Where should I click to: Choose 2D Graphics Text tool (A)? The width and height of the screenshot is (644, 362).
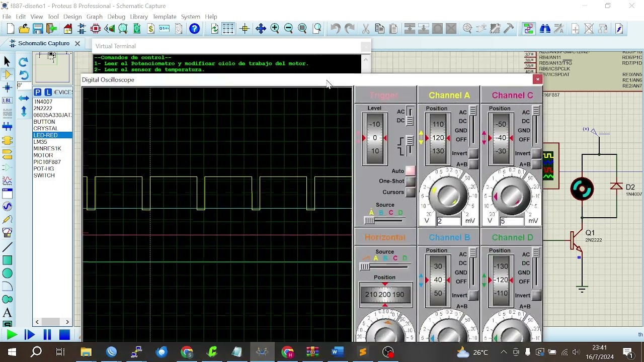7,313
